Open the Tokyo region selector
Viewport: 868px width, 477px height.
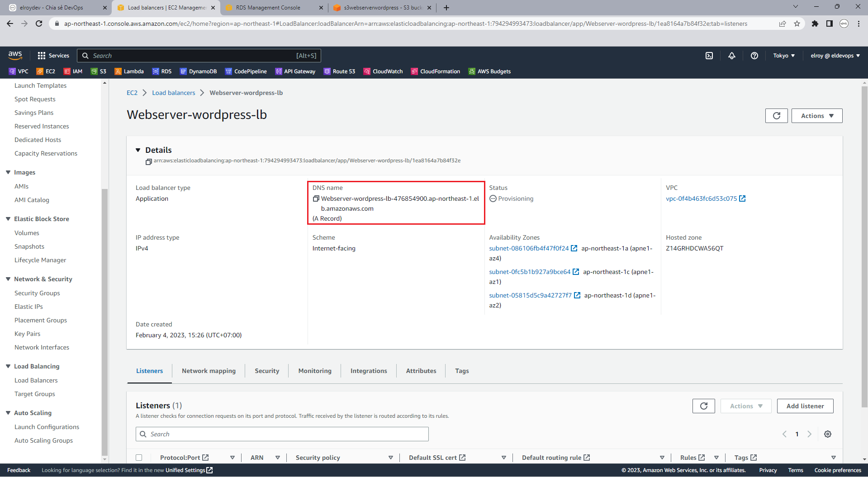(x=784, y=56)
